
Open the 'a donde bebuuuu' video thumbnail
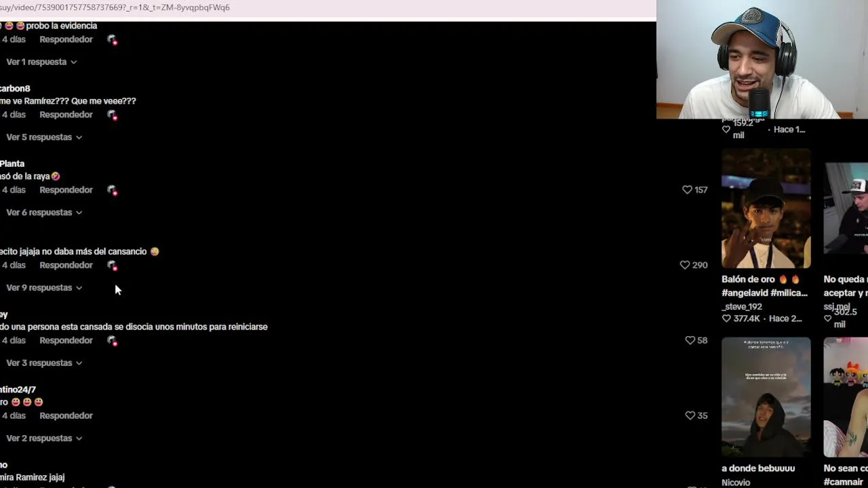766,397
